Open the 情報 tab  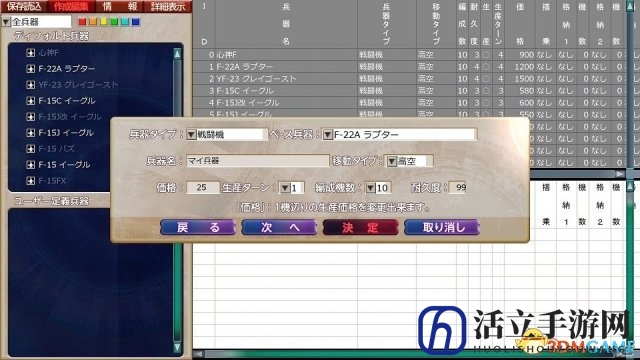pyautogui.click(x=119, y=6)
